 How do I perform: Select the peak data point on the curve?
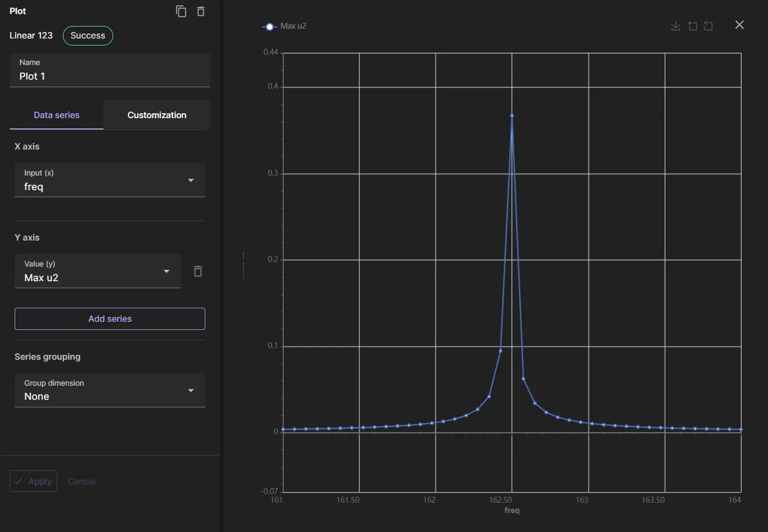click(512, 115)
